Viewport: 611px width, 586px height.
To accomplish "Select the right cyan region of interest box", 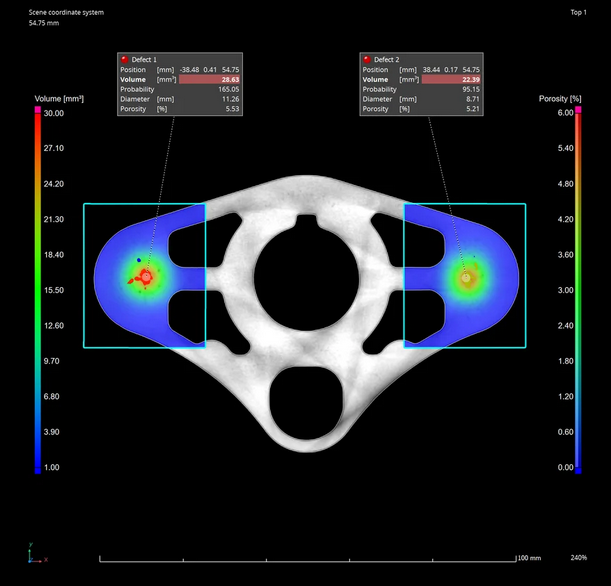I will coord(525,275).
